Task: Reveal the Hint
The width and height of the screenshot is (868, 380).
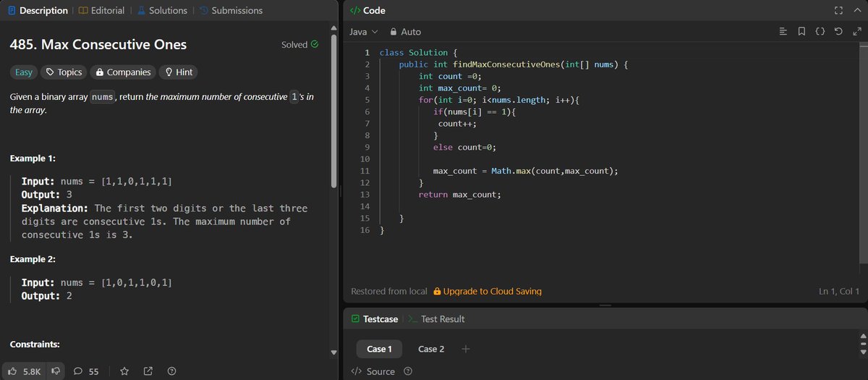Action: [178, 72]
